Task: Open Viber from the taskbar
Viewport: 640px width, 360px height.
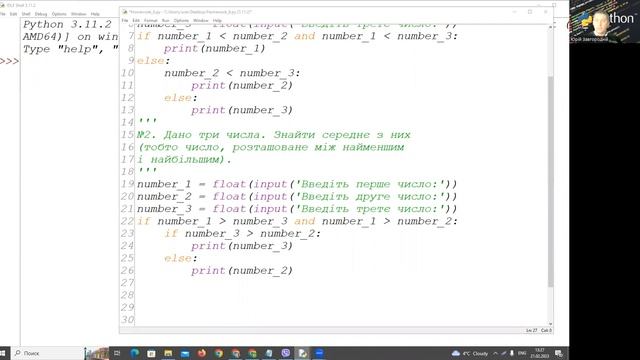Action: point(286,353)
